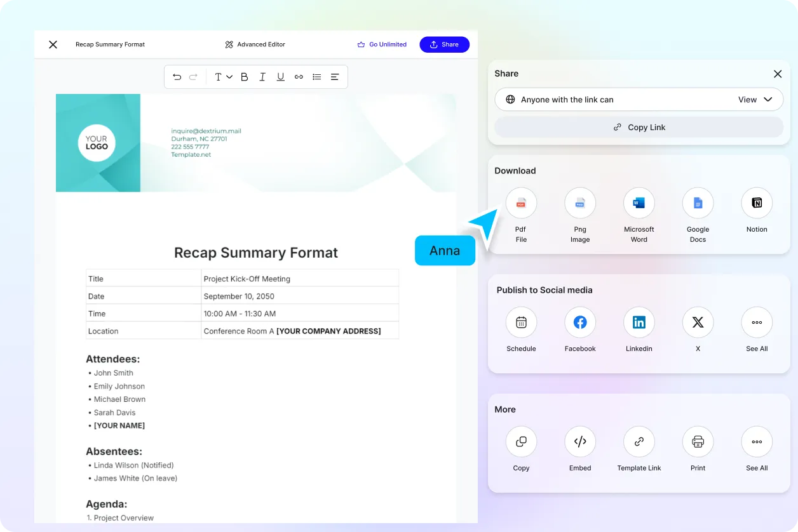798x532 pixels.
Task: See All social media options
Action: (x=757, y=323)
